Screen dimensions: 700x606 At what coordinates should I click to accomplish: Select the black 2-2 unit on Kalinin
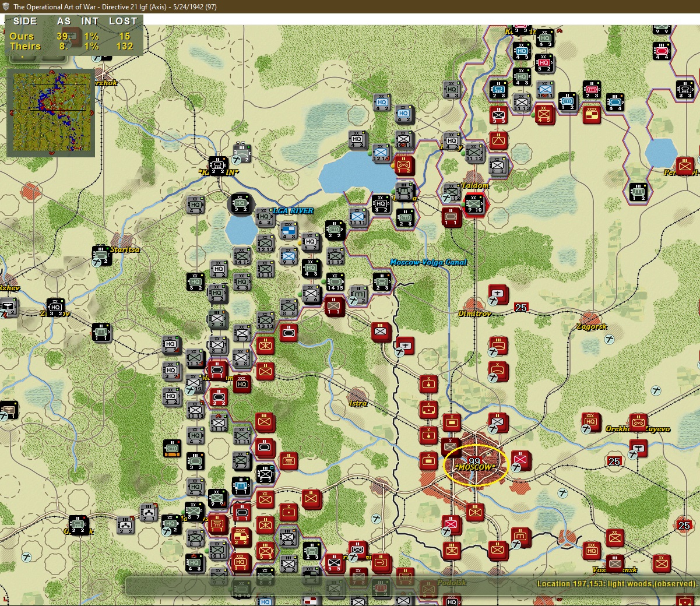[219, 165]
